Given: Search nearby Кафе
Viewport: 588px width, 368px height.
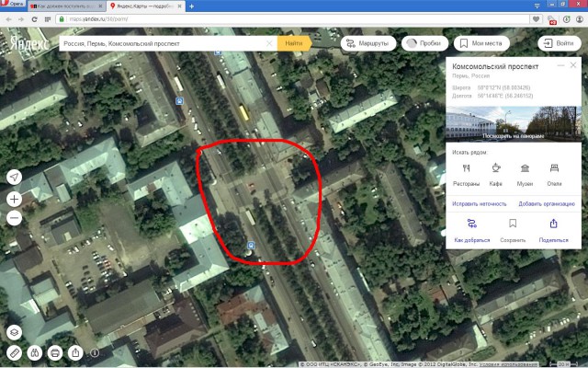Looking at the screenshot, I should coord(496,175).
